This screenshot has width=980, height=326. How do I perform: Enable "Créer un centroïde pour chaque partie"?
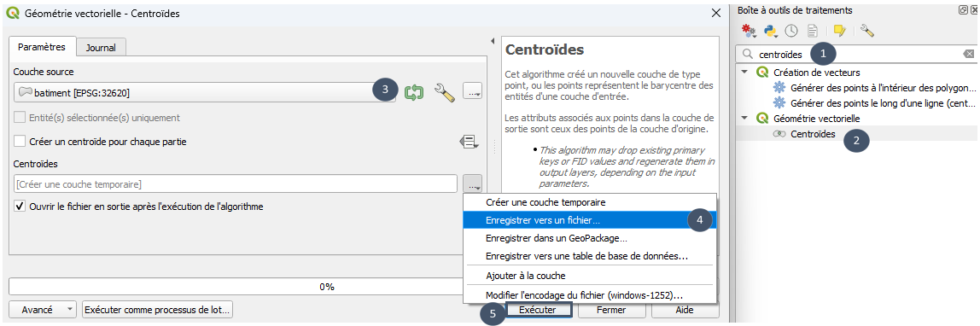pyautogui.click(x=20, y=142)
